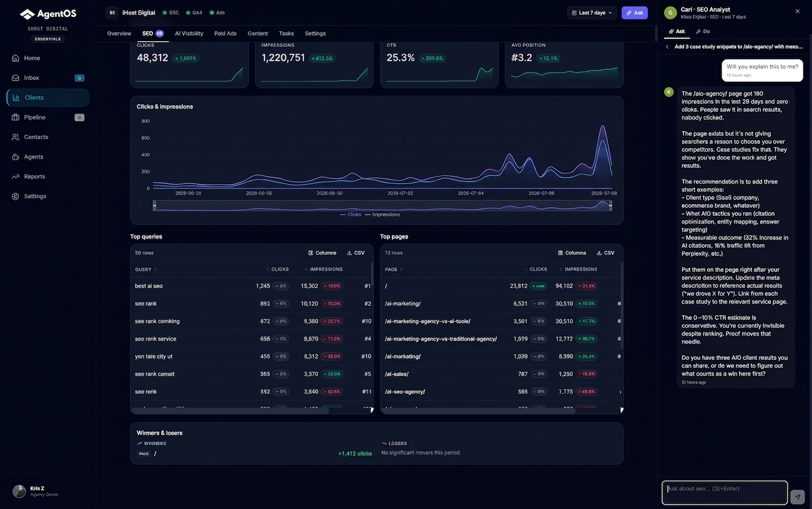Open the Reports sidebar icon
This screenshot has width=812, height=509.
pos(16,177)
